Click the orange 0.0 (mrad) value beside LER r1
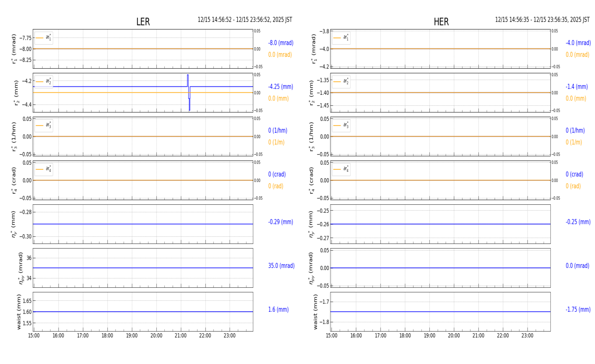Image resolution: width=595 pixels, height=364 pixels. point(280,55)
